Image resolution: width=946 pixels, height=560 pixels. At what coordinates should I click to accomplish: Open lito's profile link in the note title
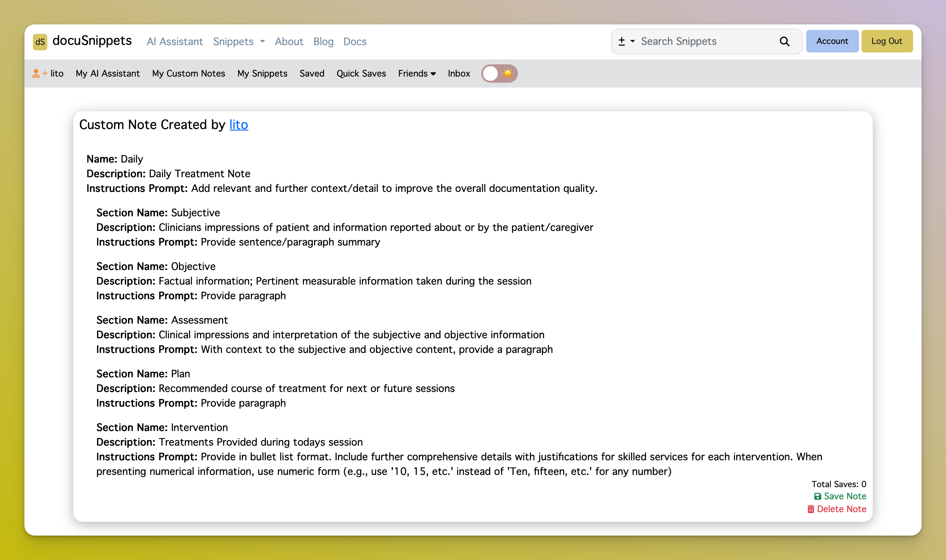(239, 124)
